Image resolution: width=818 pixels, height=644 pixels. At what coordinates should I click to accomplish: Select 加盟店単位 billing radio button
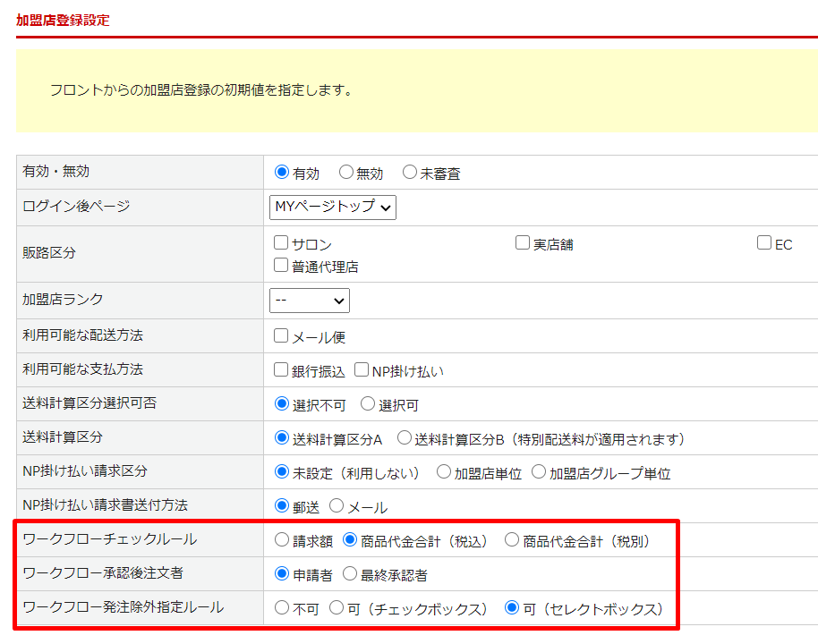coord(444,472)
